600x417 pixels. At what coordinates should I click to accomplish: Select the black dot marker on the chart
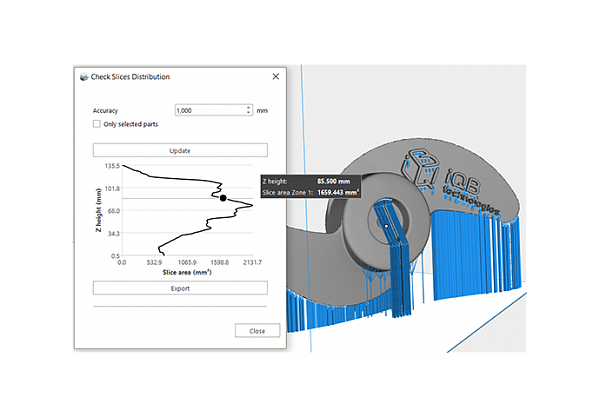point(223,198)
